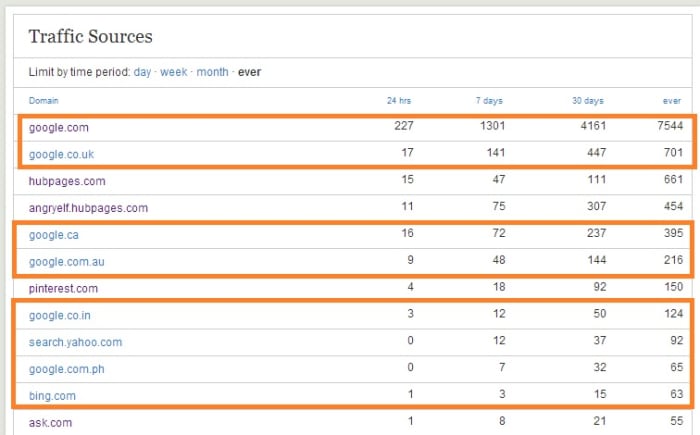Open search.yahoo.com domain link
The height and width of the screenshot is (435, 700).
(75, 342)
